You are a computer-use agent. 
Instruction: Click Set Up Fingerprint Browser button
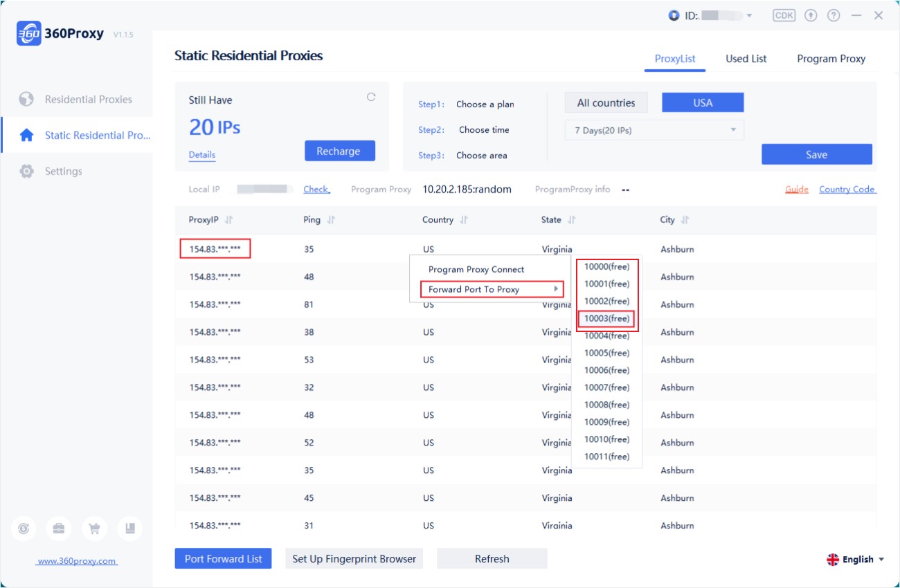click(354, 559)
